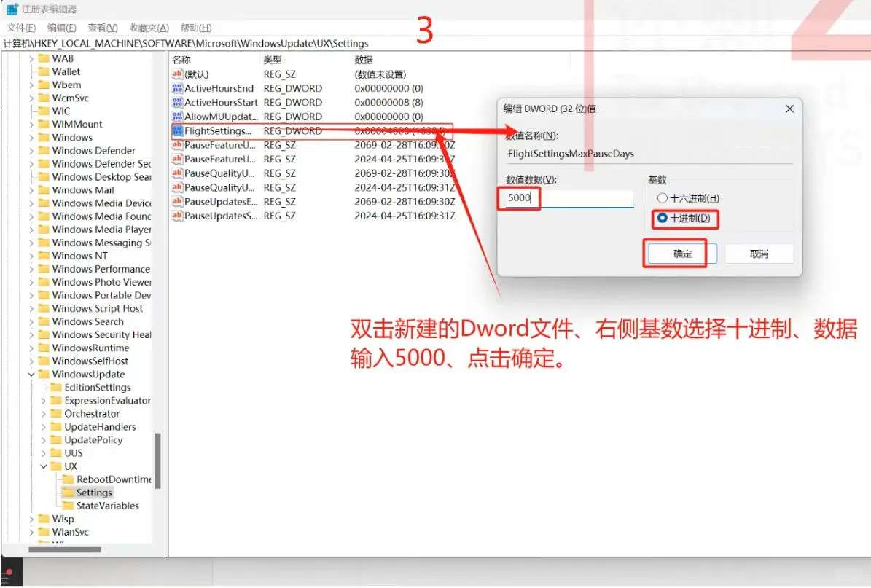The height and width of the screenshot is (588, 871).
Task: Click the tree pane vertical scrollbar thumb
Action: pos(157,460)
